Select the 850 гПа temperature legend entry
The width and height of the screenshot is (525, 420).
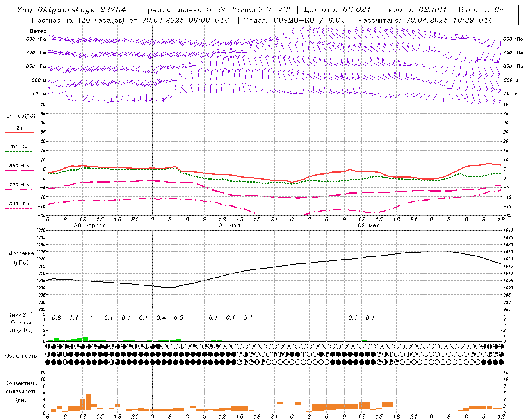pos(19,166)
